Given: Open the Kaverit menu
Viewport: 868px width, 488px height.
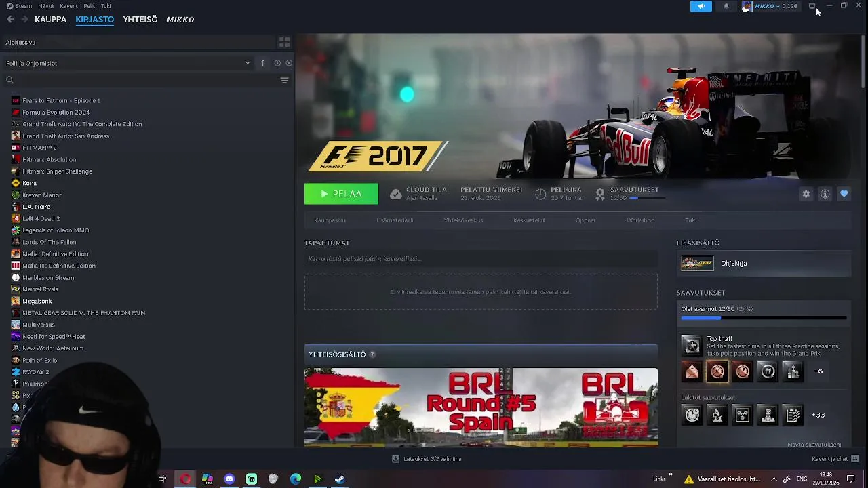Looking at the screenshot, I should point(68,6).
